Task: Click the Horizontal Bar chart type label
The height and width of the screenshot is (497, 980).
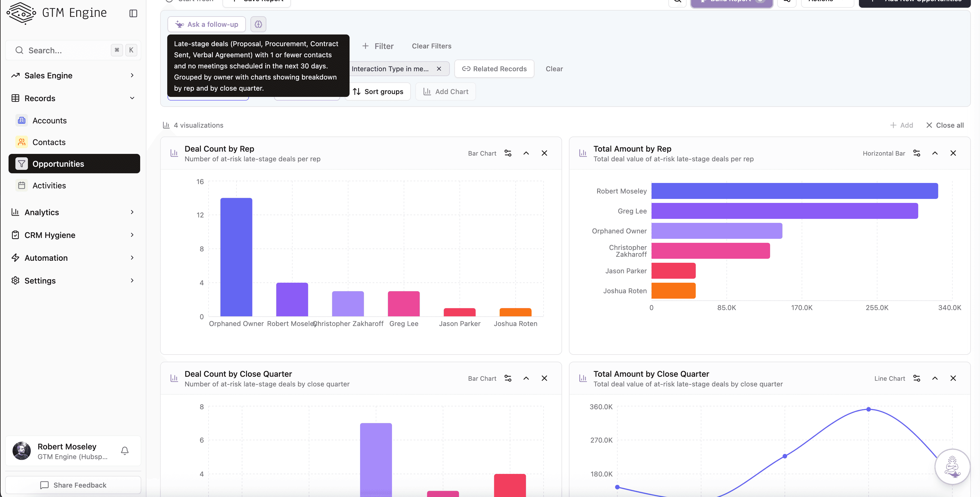Action: point(884,153)
